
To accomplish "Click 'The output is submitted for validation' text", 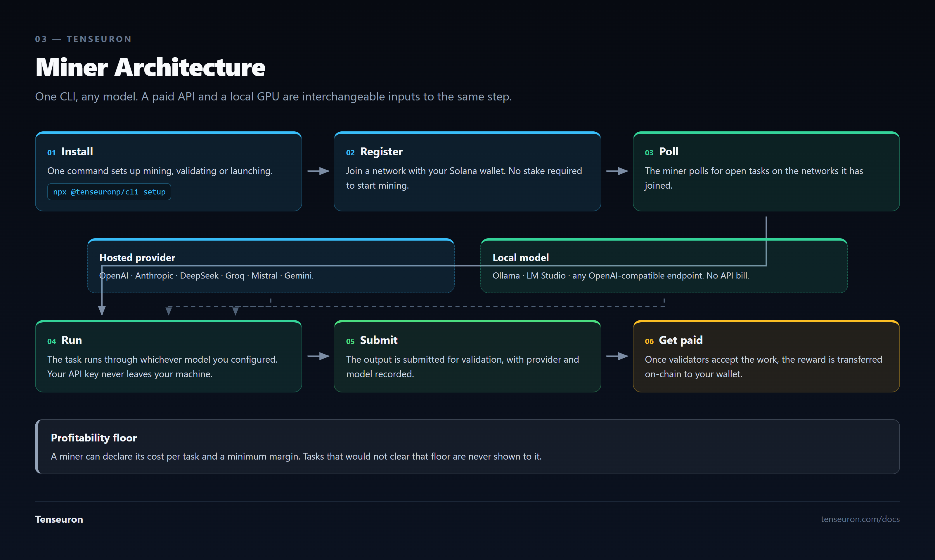I will (x=463, y=367).
